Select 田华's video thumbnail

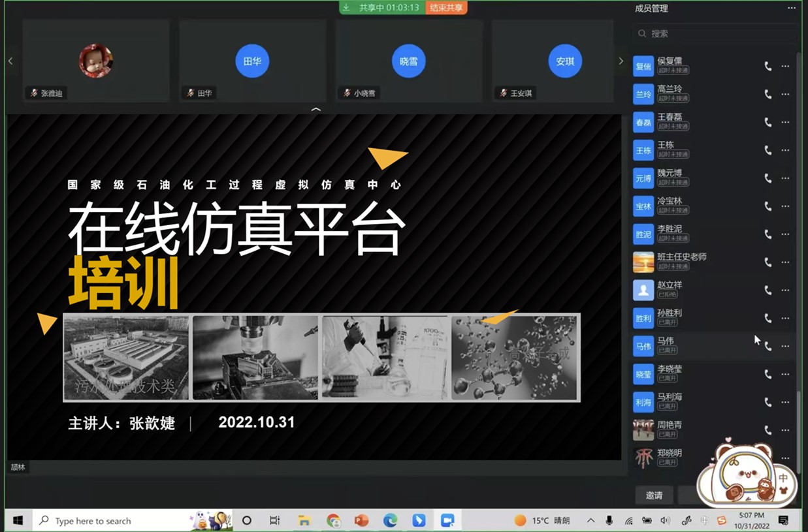click(x=252, y=61)
